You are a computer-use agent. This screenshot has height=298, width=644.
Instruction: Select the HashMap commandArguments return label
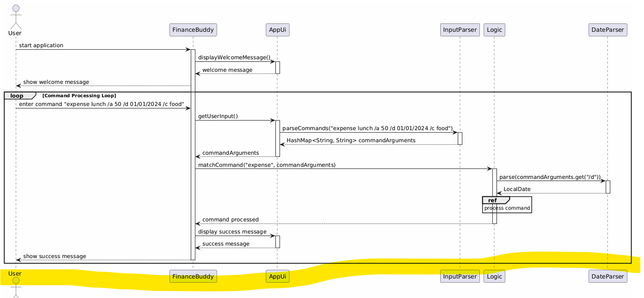351,140
